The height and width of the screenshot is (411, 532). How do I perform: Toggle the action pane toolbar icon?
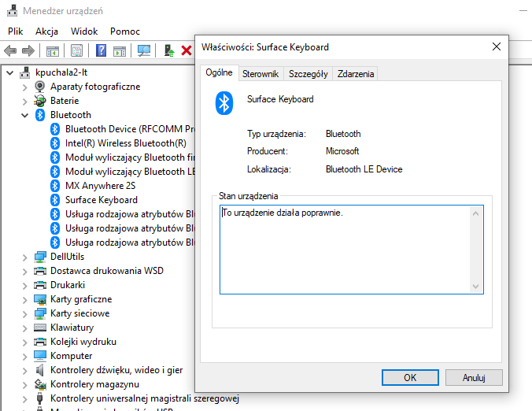point(120,51)
